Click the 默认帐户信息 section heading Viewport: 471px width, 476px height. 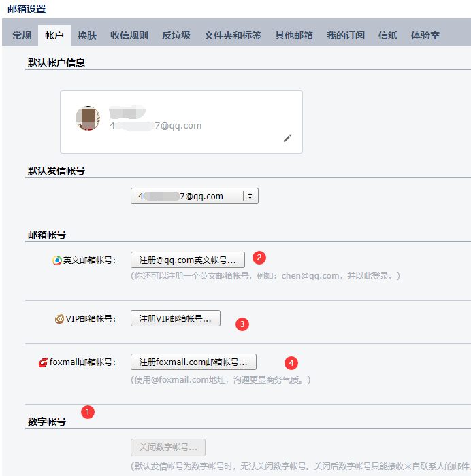(56, 63)
